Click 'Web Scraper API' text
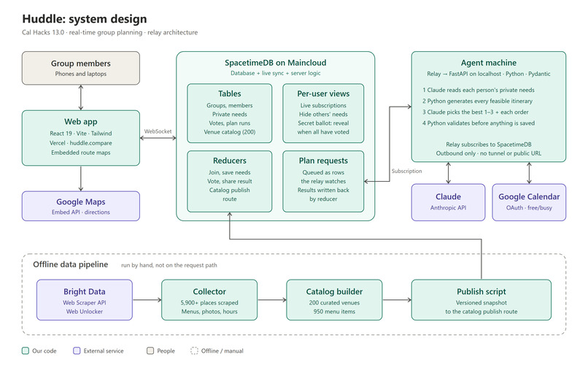Image resolution: width=588 pixels, height=368 pixels. tap(85, 303)
